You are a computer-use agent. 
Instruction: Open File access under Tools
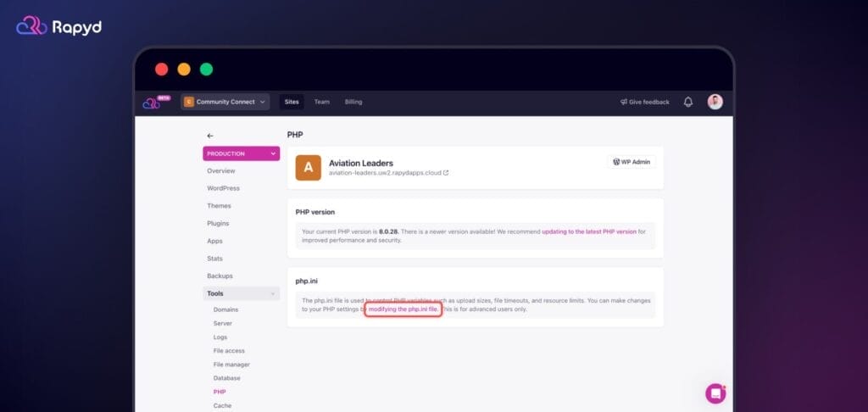(x=229, y=351)
